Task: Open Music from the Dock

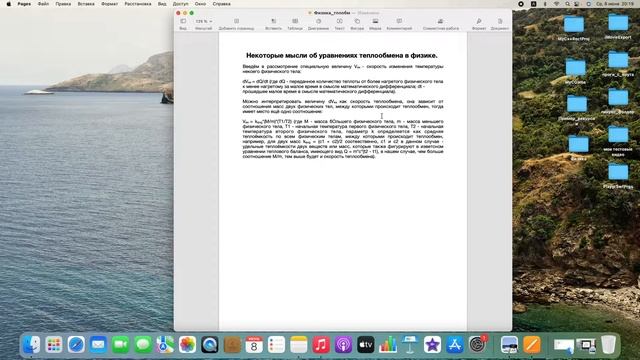Action: 321,345
